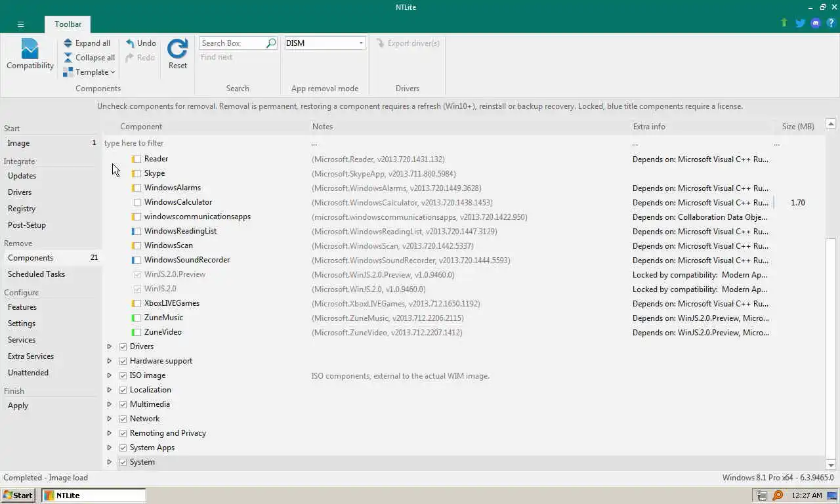
Task: Check the WindowsCalculator checkbox
Action: click(x=137, y=202)
